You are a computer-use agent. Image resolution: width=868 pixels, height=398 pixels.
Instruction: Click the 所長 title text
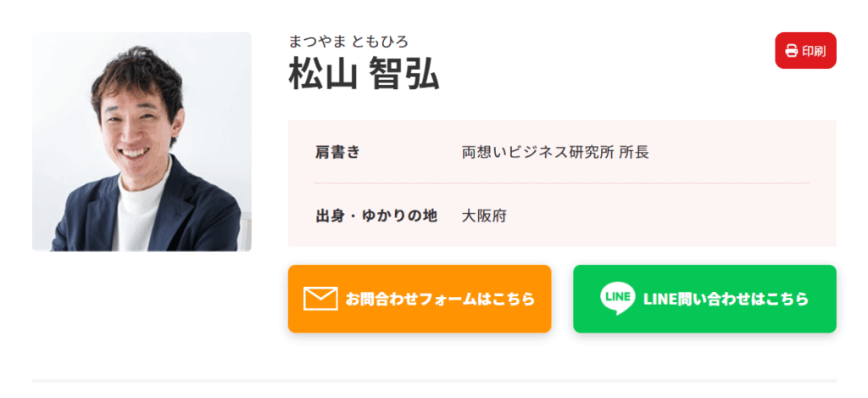click(x=634, y=153)
